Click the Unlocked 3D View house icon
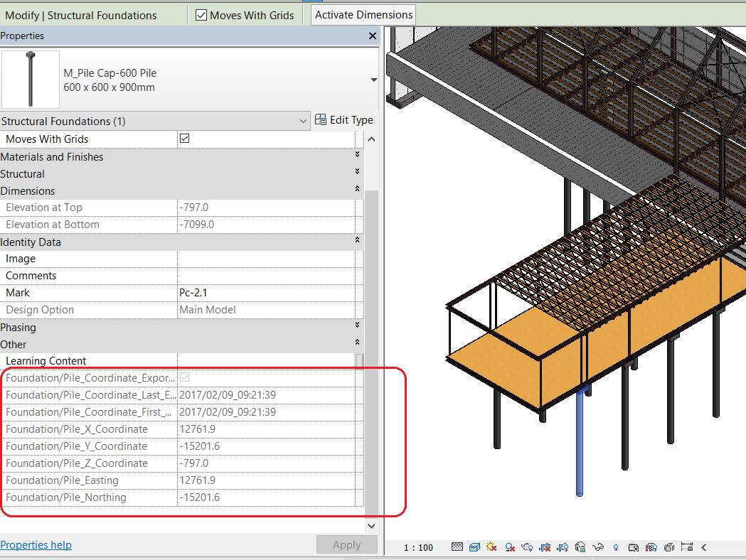Image resolution: width=746 pixels, height=560 pixels. point(580,547)
